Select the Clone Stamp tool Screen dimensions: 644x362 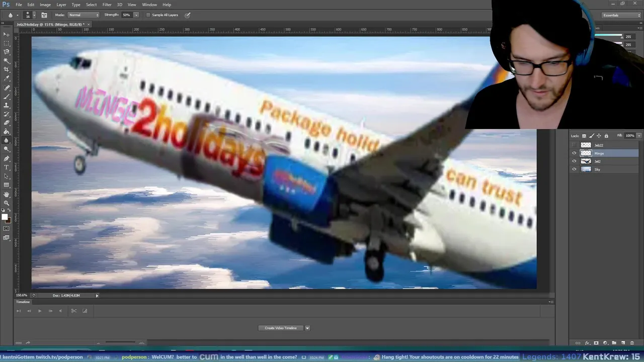point(7,105)
